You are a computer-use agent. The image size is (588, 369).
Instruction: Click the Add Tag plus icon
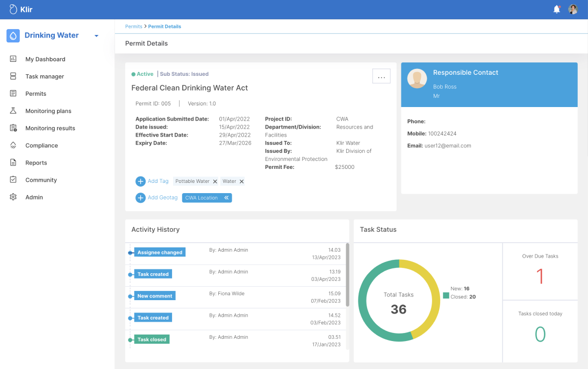pyautogui.click(x=140, y=181)
